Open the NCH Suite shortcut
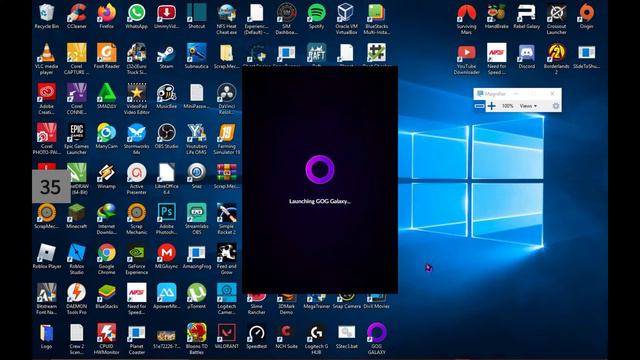 tap(287, 336)
